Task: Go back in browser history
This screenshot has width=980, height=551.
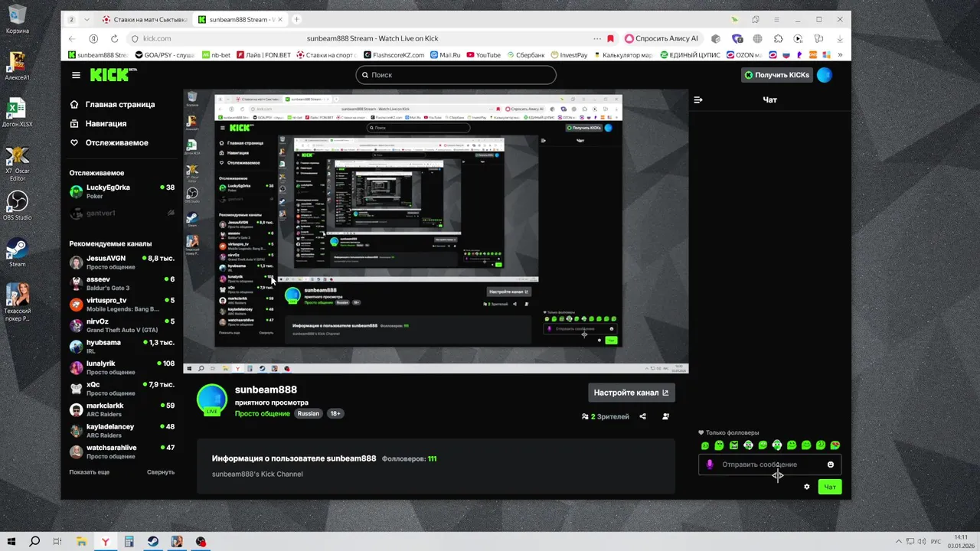Action: 72,38
